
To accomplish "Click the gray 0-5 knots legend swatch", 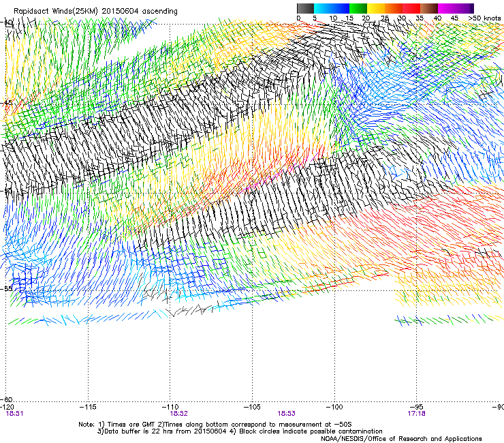I will (305, 8).
